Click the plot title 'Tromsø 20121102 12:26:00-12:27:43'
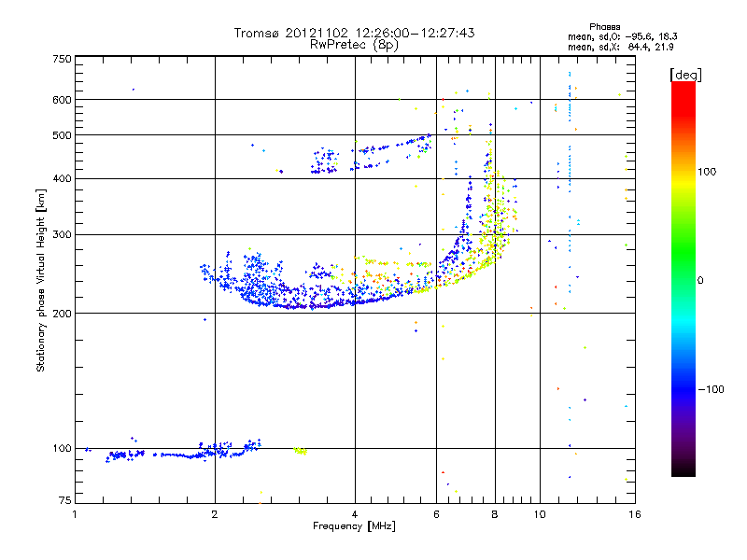 pyautogui.click(x=354, y=33)
